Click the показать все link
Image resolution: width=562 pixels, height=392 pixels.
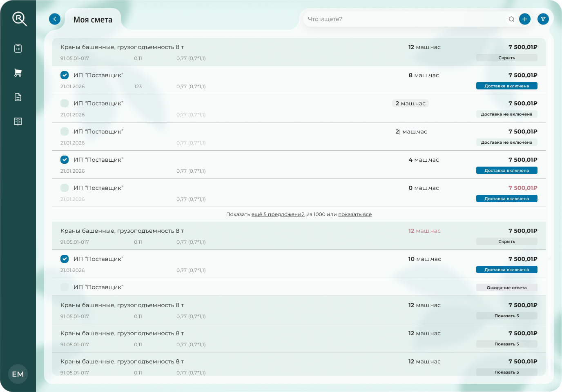355,214
